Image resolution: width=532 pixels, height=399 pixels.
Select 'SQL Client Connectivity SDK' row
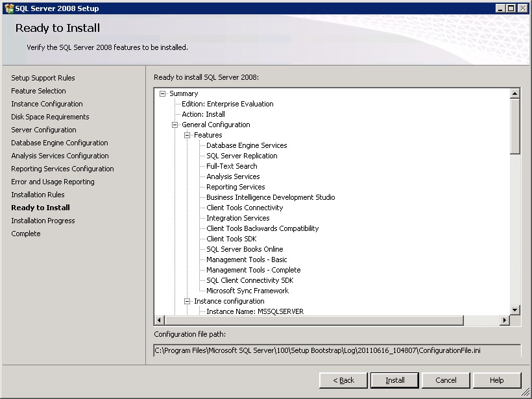(250, 280)
